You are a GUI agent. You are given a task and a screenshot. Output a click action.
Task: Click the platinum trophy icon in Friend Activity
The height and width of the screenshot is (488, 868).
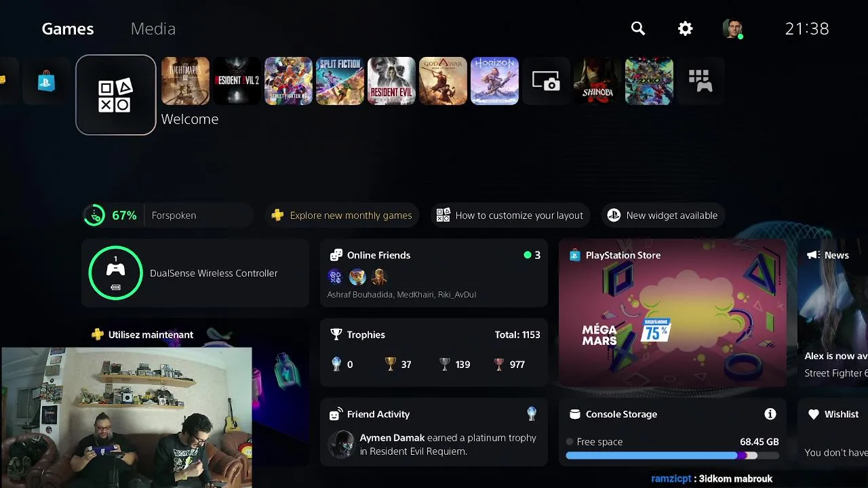coord(532,413)
